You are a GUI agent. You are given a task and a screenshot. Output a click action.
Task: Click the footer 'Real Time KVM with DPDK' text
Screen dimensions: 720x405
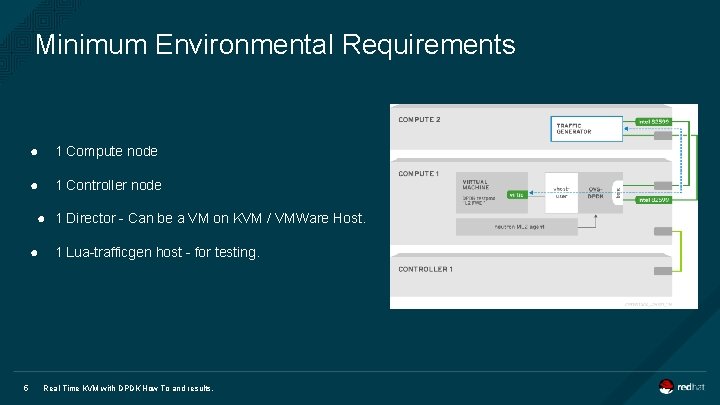pyautogui.click(x=128, y=388)
